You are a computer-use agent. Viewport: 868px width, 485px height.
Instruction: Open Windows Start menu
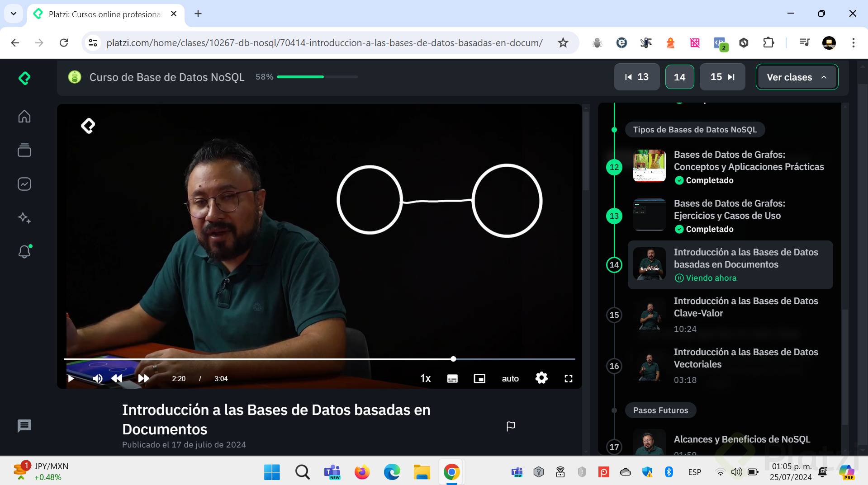272,472
